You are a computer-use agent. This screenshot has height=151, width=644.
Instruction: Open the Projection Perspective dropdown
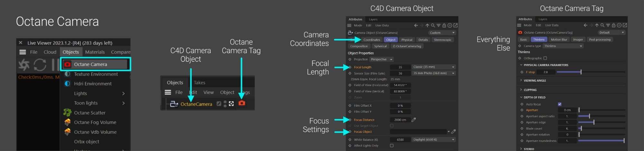coord(381,59)
